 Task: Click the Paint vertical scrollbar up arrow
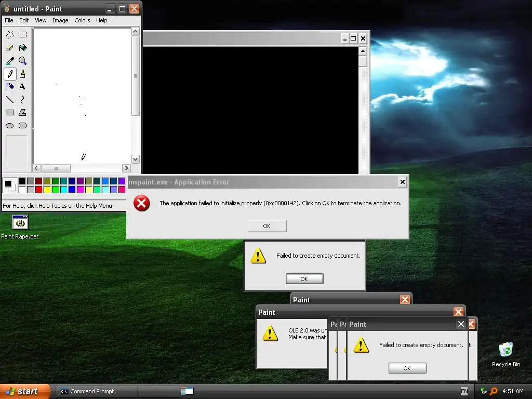136,32
